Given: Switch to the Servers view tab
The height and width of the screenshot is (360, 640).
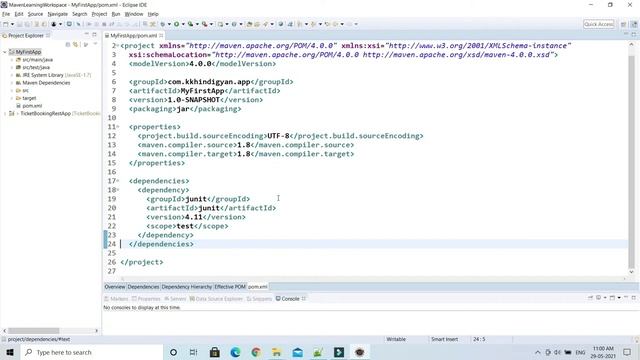Looking at the screenshot, I should (175, 299).
